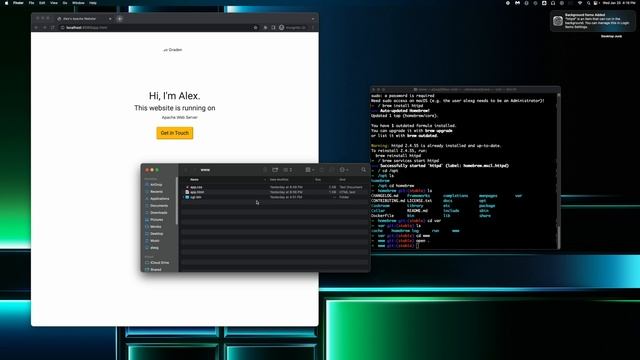Viewport: 640px width, 360px height.
Task: Open the Finder menu in the menu bar
Action: coord(18,3)
